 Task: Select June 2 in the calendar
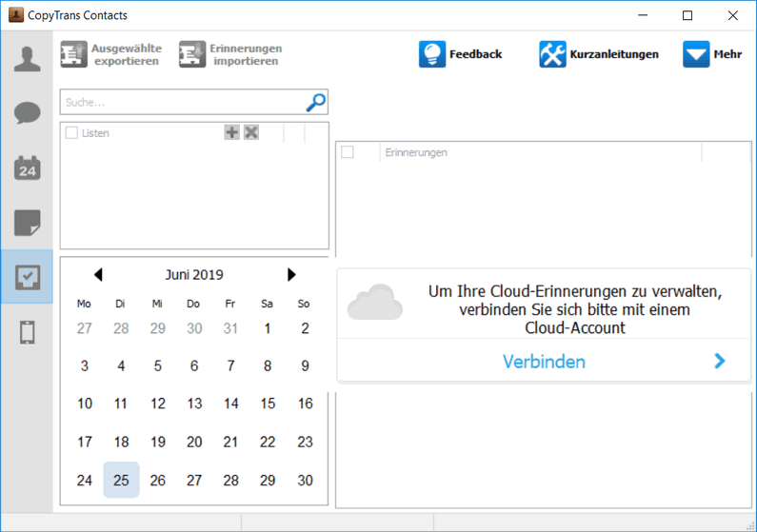(x=305, y=328)
